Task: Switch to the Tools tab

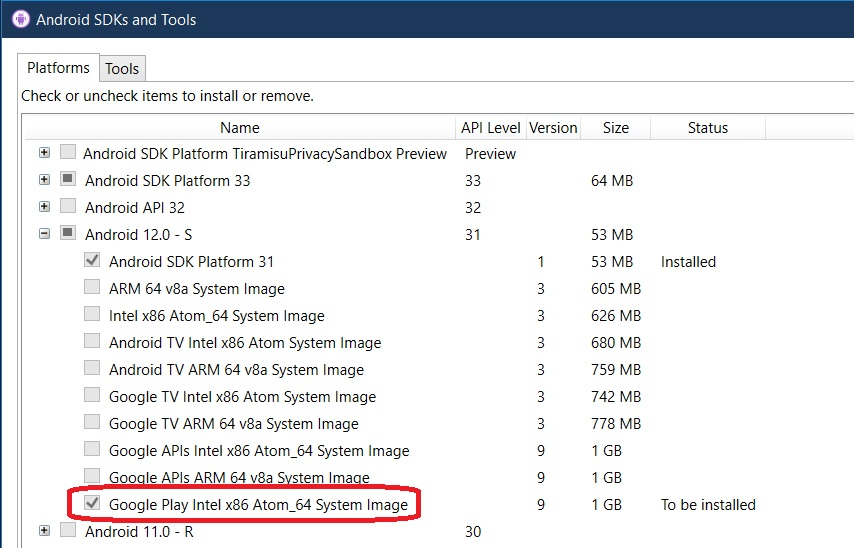Action: (122, 69)
